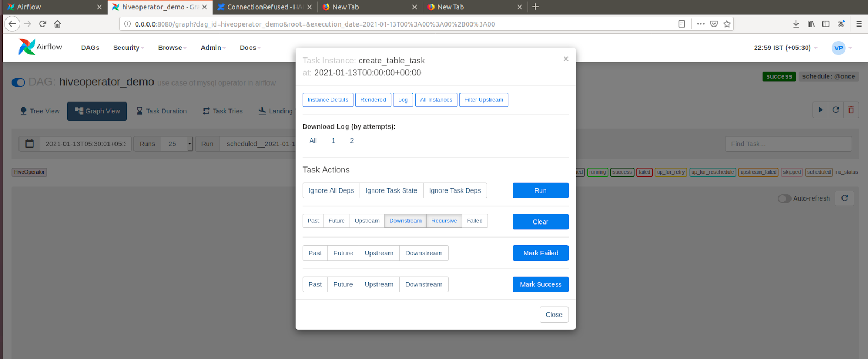Open the Security dropdown menu
868x359 pixels.
pyautogui.click(x=128, y=48)
